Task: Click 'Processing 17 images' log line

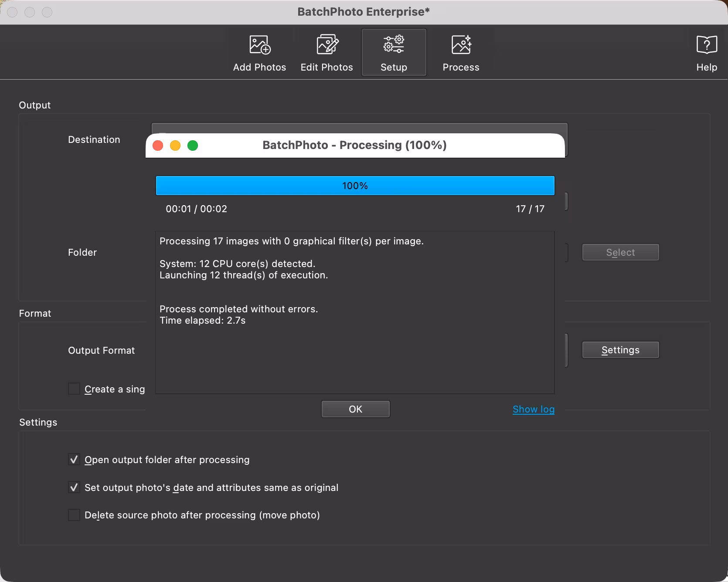Action: pos(291,241)
